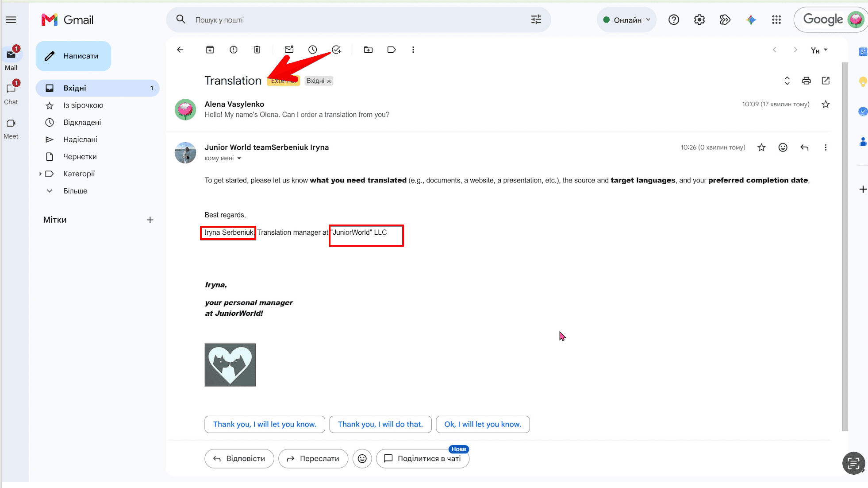Open the Labels icon in toolbar
This screenshot has height=488, width=868.
tap(392, 50)
